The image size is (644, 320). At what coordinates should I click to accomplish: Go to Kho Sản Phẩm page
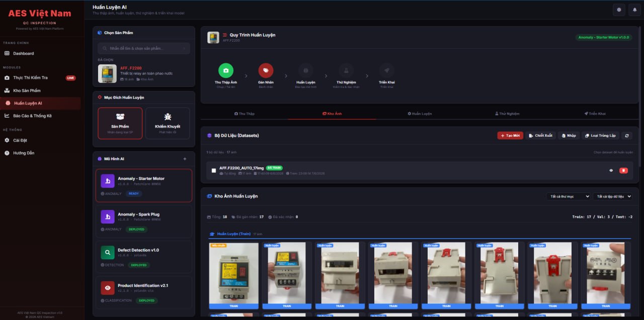click(40, 90)
